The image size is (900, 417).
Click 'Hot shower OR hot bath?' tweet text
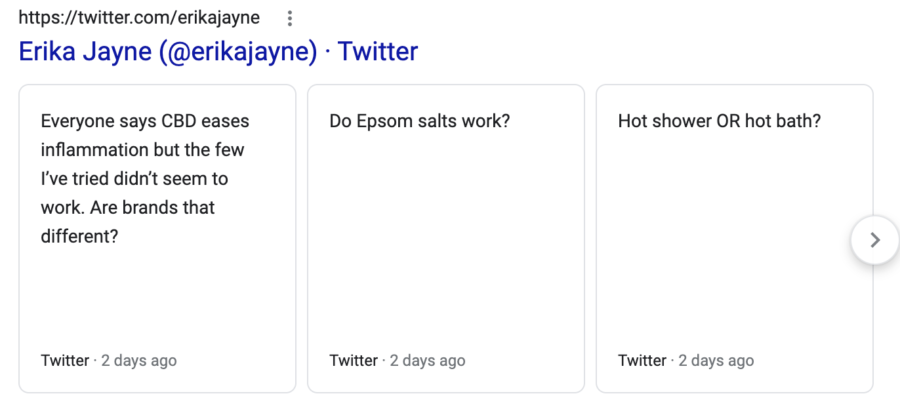720,122
